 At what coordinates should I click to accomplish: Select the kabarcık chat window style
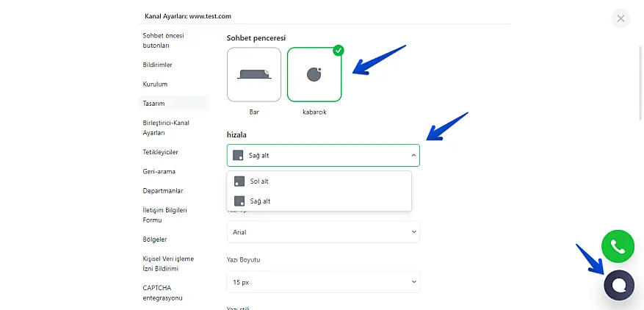pyautogui.click(x=314, y=74)
